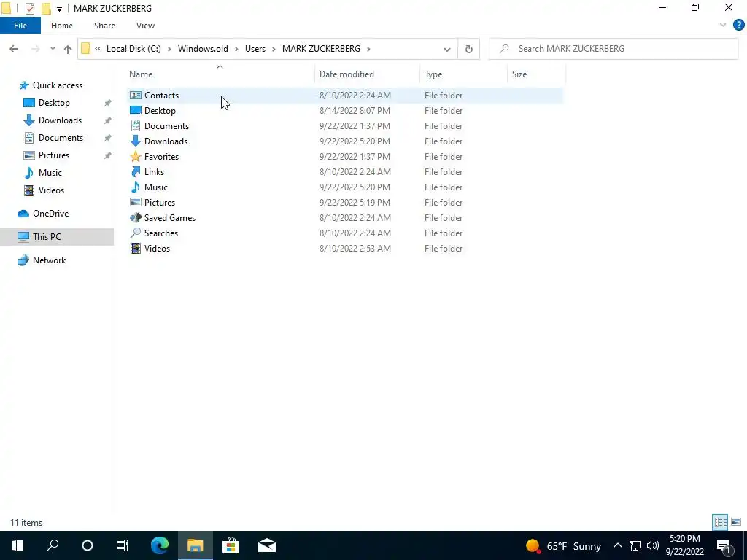Image resolution: width=747 pixels, height=560 pixels.
Task: Select Videos in Quick access sidebar
Action: pyautogui.click(x=51, y=190)
